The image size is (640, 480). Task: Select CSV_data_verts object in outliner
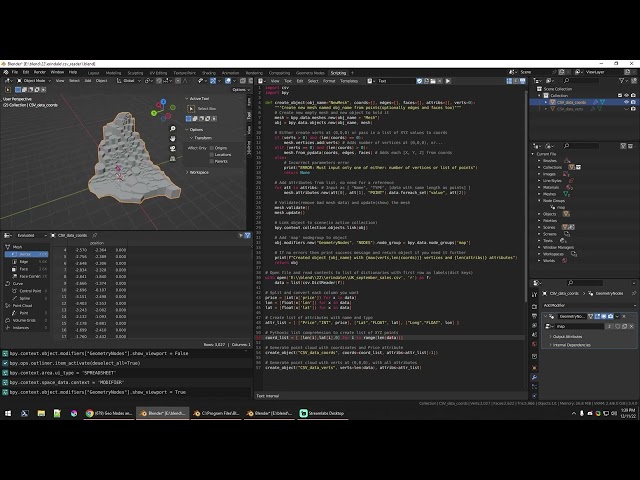(570, 109)
